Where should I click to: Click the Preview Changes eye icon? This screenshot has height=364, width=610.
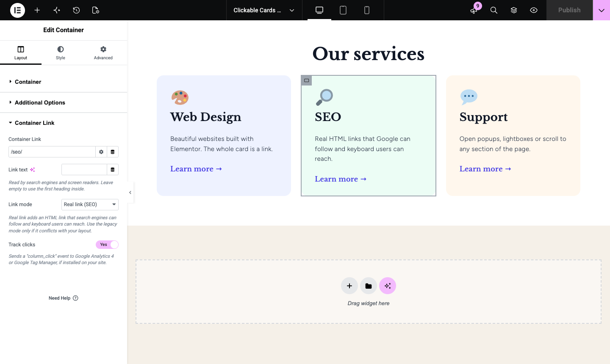coord(534,10)
